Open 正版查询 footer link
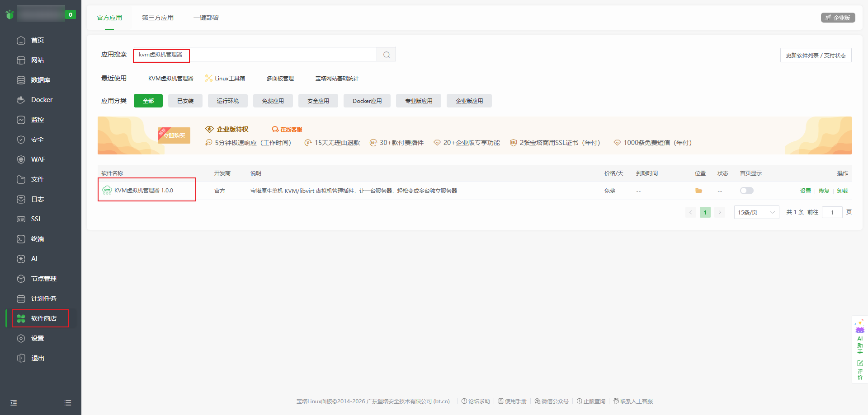 point(591,401)
